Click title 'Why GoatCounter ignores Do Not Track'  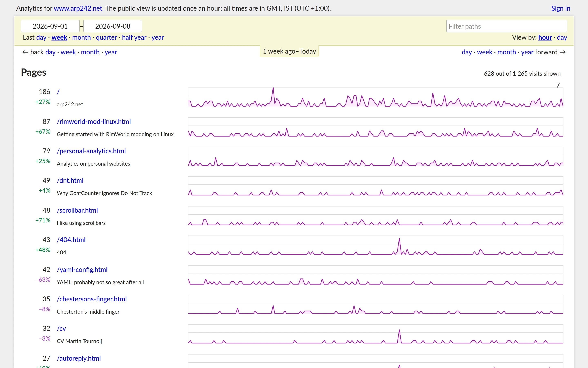[104, 193]
